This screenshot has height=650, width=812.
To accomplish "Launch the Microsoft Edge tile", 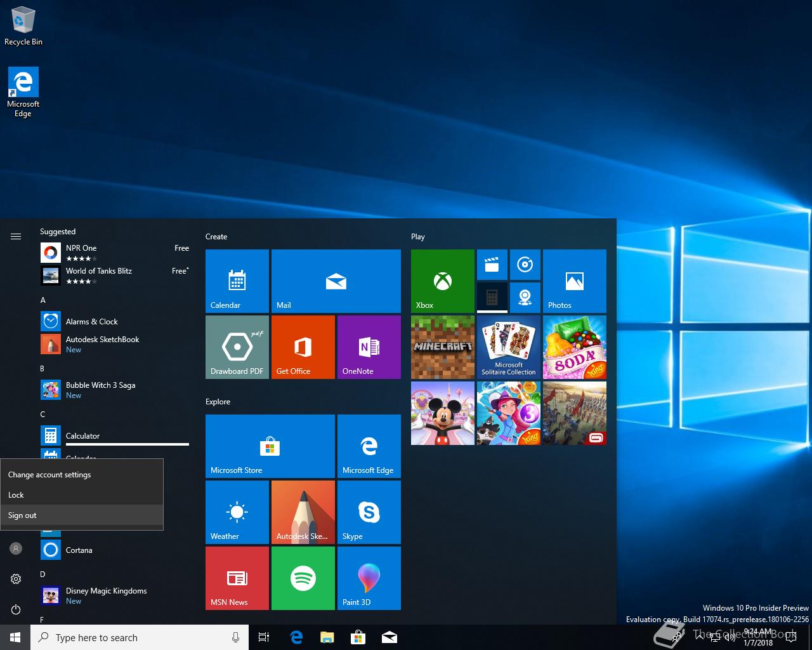I will pyautogui.click(x=369, y=446).
